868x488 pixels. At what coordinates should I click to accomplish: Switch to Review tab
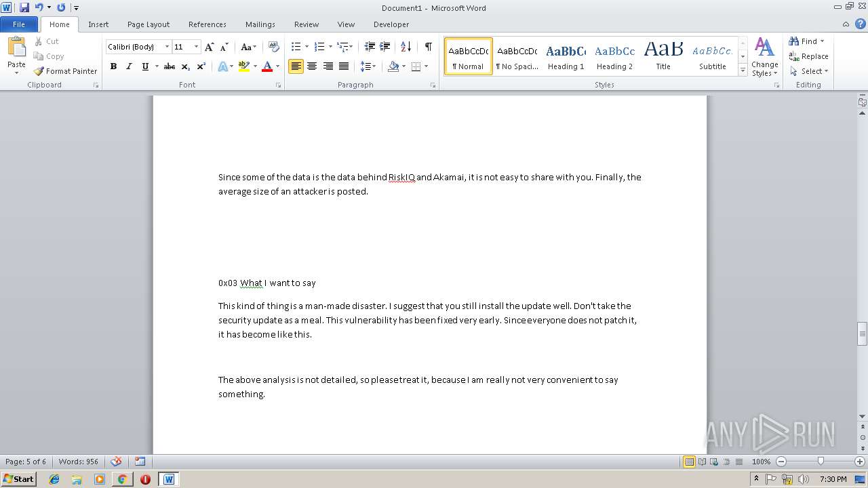click(307, 24)
